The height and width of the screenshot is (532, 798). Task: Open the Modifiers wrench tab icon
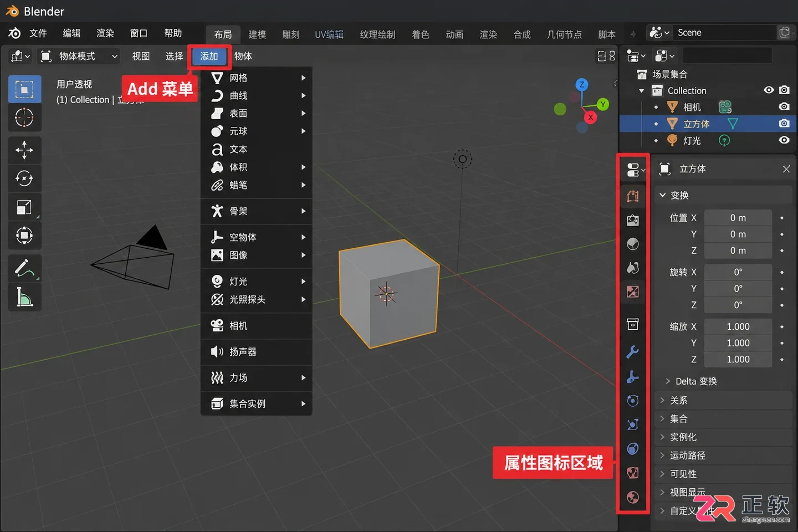click(633, 352)
